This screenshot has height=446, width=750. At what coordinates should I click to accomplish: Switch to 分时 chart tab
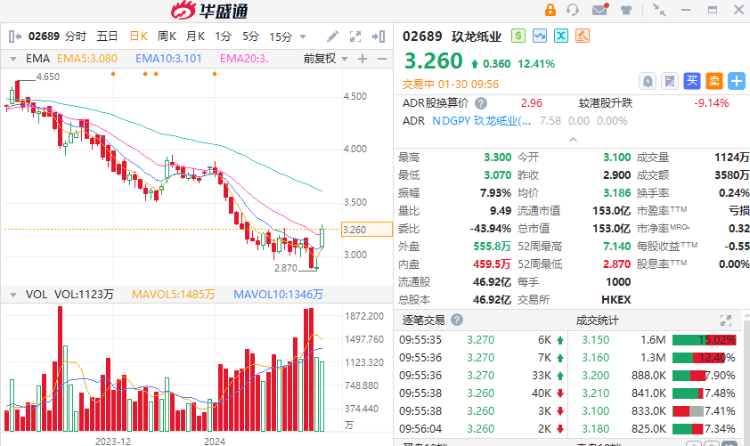[76, 36]
